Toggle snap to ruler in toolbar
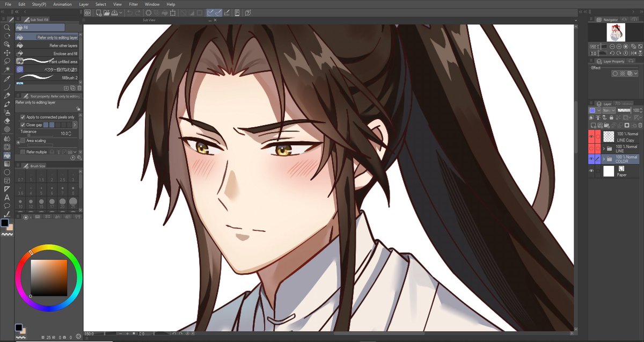Screen dimensions: 644x342 point(211,12)
